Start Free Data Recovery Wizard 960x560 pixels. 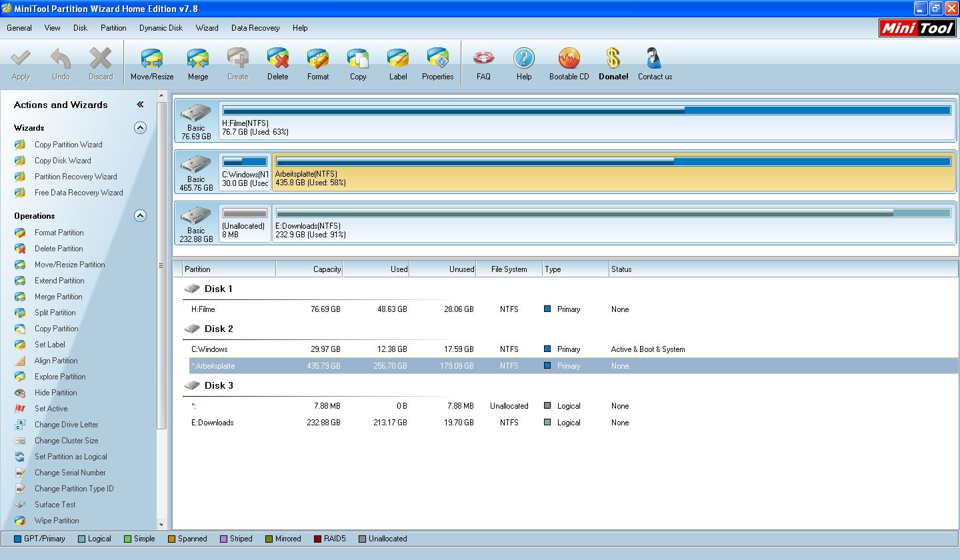pyautogui.click(x=79, y=193)
